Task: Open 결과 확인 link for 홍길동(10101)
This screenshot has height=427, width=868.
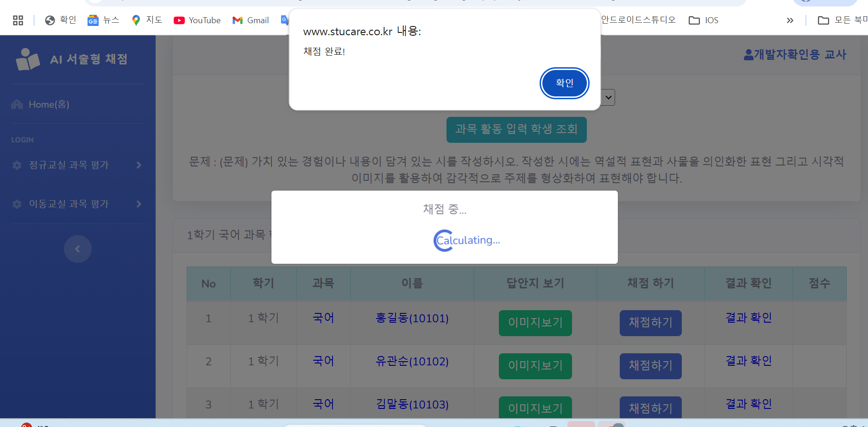Action: (748, 318)
